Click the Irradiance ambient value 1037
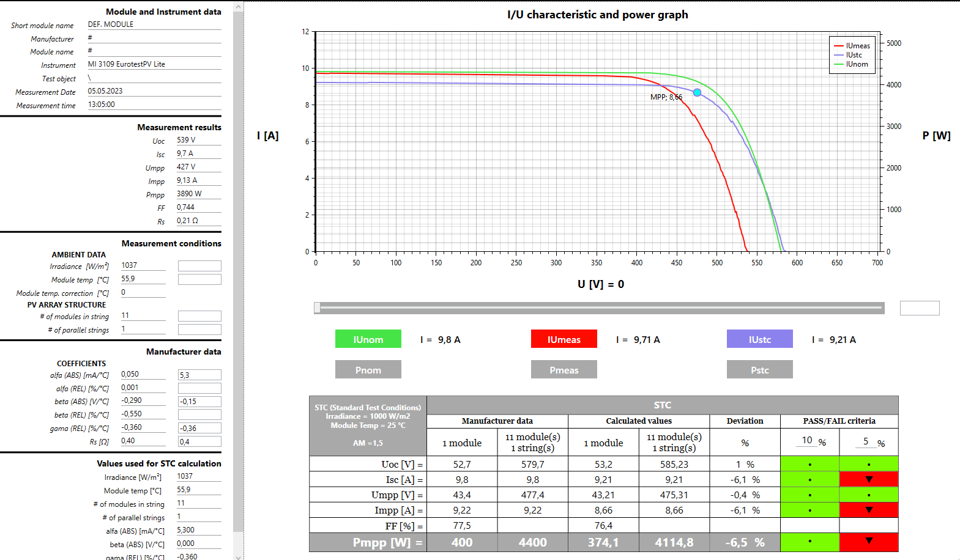 point(143,265)
